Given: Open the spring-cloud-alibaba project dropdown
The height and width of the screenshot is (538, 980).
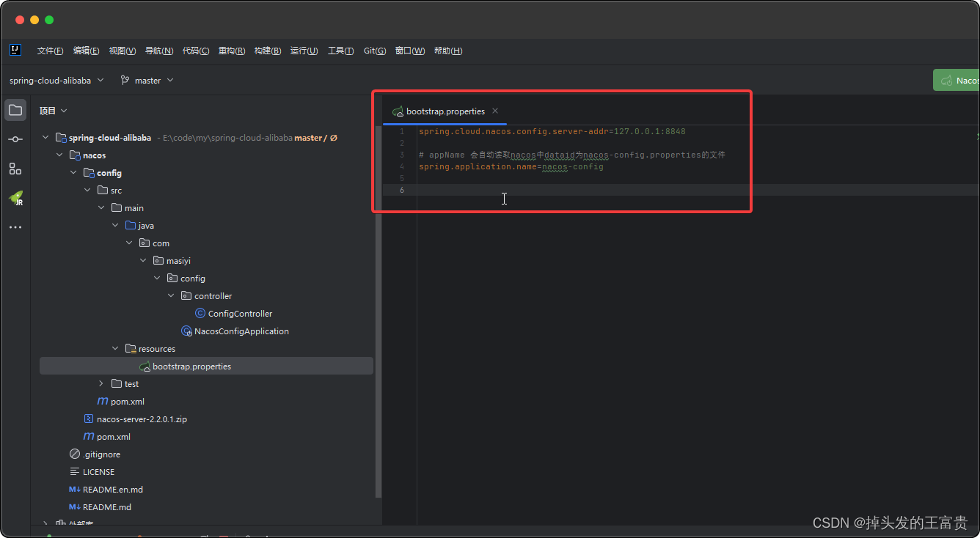Looking at the screenshot, I should pos(56,80).
